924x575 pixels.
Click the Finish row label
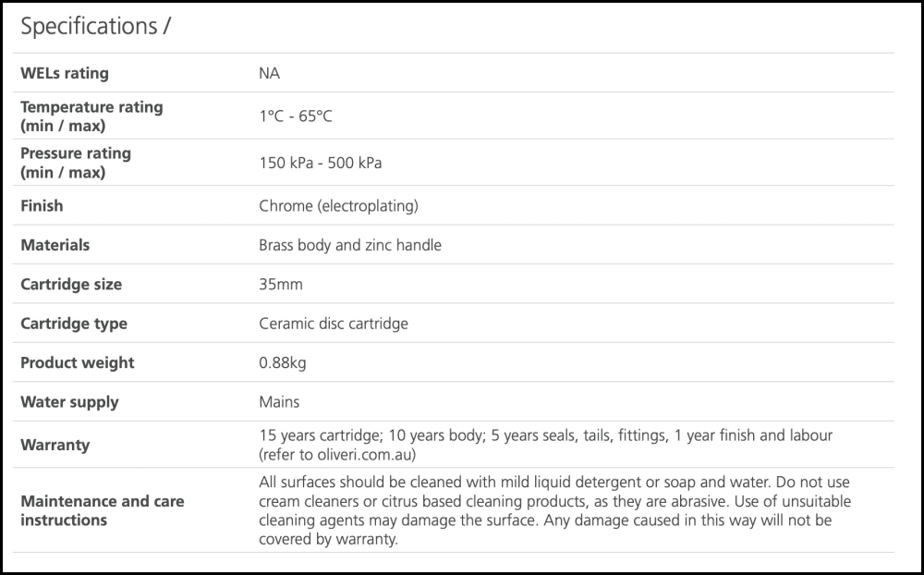click(42, 206)
